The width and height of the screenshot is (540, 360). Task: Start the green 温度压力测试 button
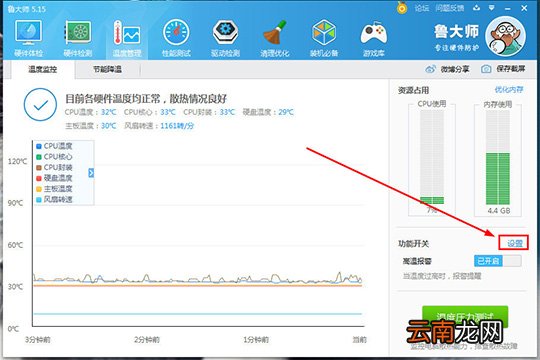pyautogui.click(x=465, y=317)
